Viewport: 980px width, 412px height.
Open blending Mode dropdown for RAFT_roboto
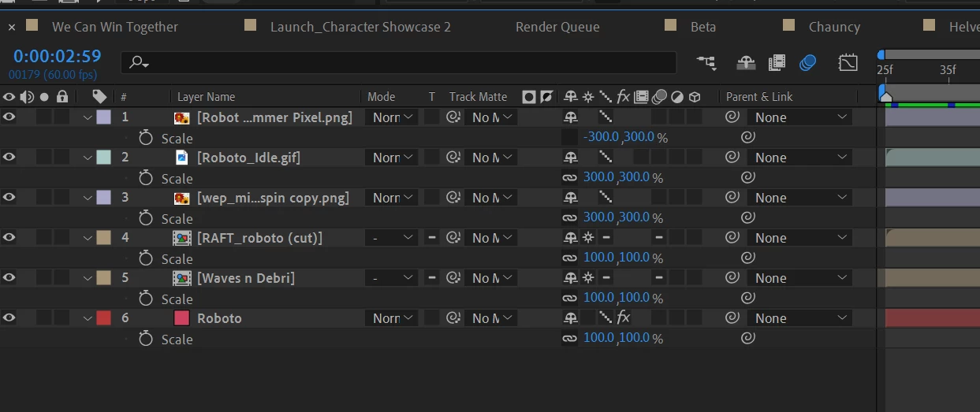tap(392, 238)
